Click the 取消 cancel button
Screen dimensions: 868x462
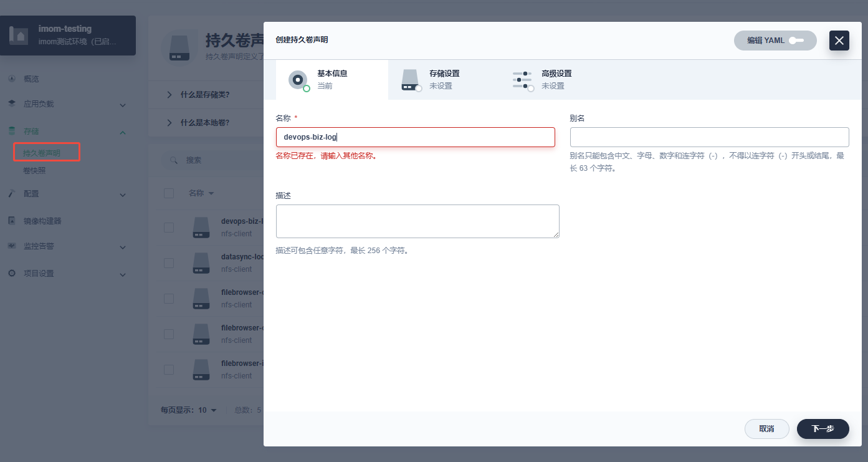(767, 429)
